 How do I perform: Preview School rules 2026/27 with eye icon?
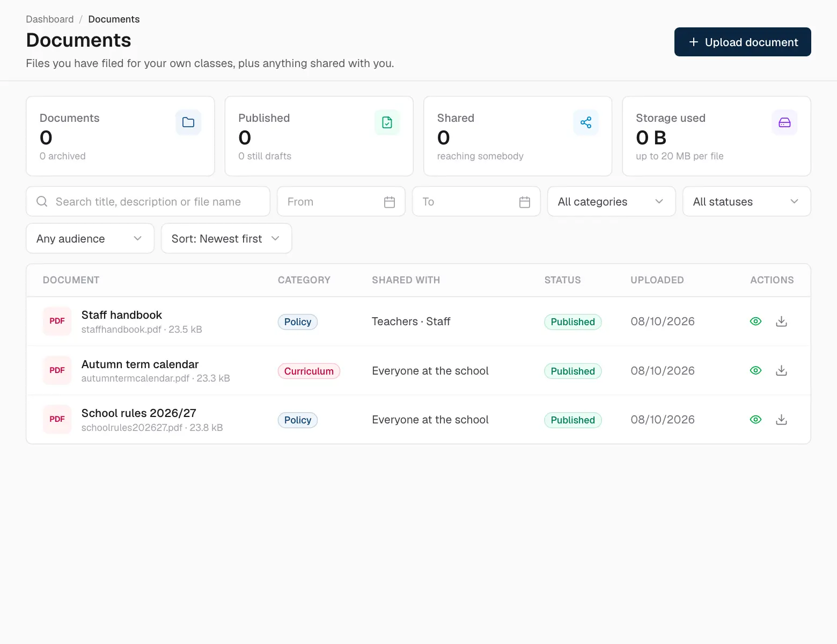[755, 420]
